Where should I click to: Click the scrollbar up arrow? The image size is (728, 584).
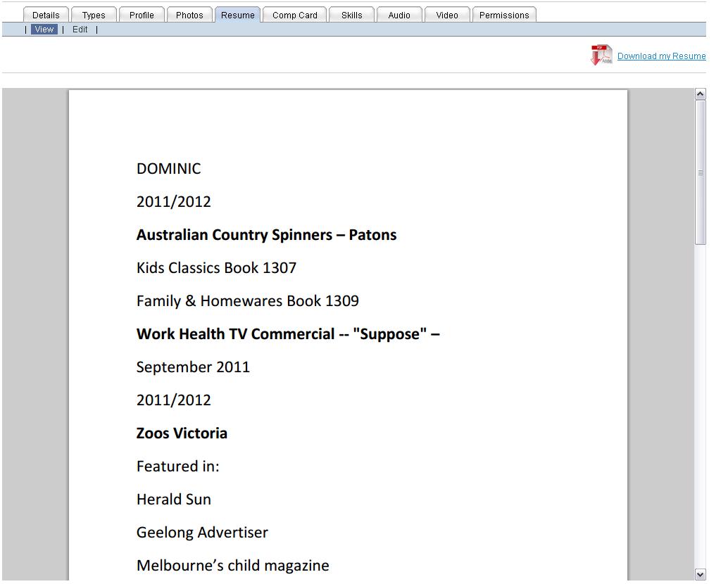pyautogui.click(x=700, y=94)
